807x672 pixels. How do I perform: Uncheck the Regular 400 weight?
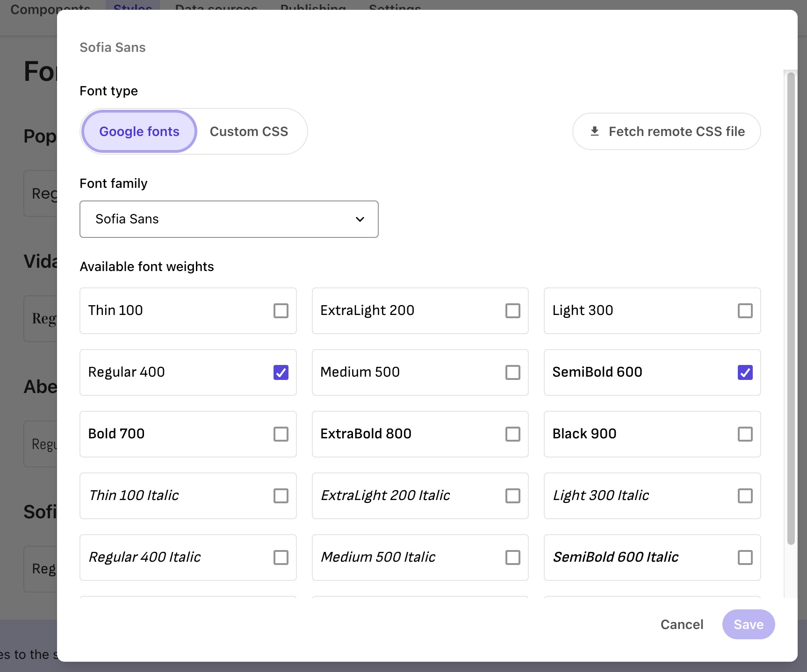[x=281, y=372]
